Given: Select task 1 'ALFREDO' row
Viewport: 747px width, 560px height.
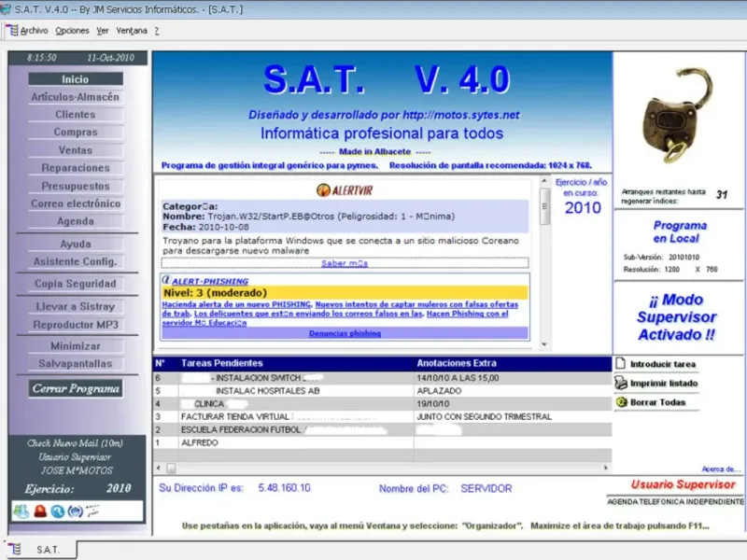Looking at the screenshot, I should [382, 442].
